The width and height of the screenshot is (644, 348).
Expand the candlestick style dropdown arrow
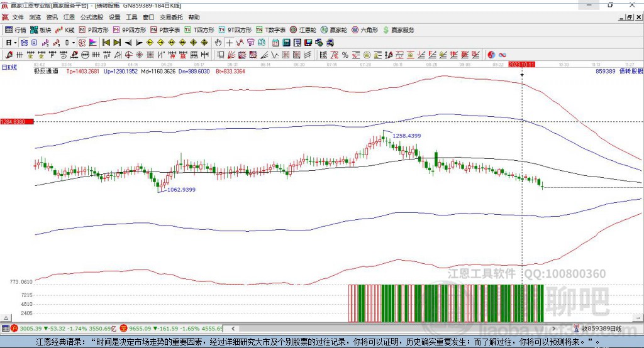pyautogui.click(x=74, y=43)
